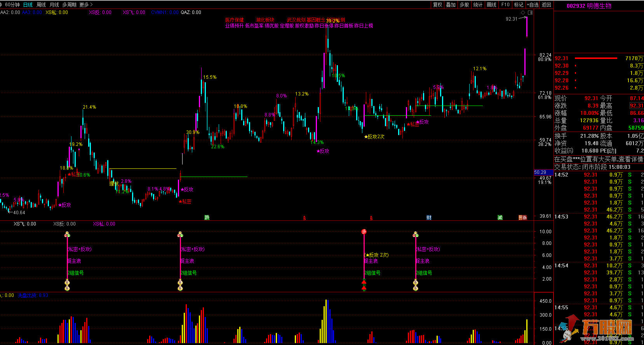The image size is (644, 345).
Task: Click the blue 财 financial marker
Action: 429,218
